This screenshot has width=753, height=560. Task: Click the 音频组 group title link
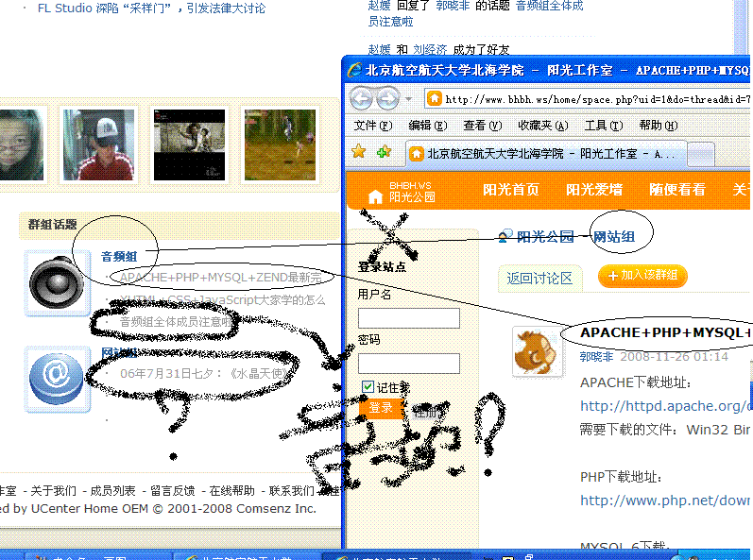tap(119, 256)
